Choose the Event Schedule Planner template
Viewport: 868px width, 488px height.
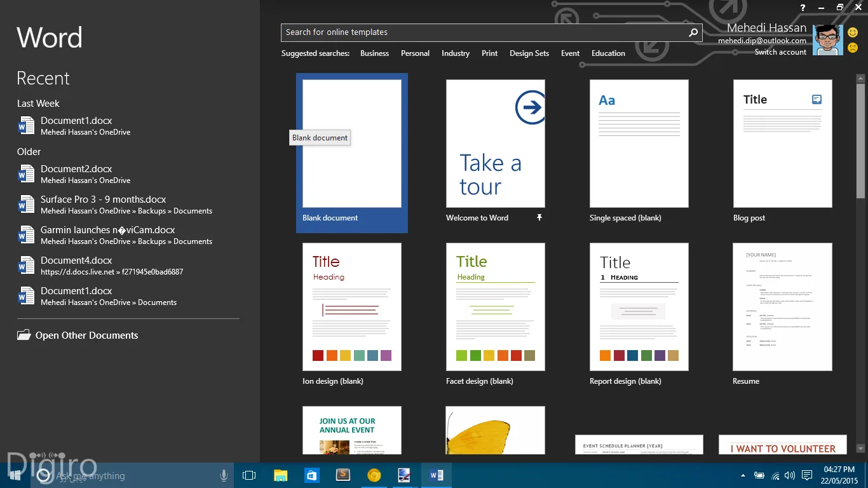point(639,444)
